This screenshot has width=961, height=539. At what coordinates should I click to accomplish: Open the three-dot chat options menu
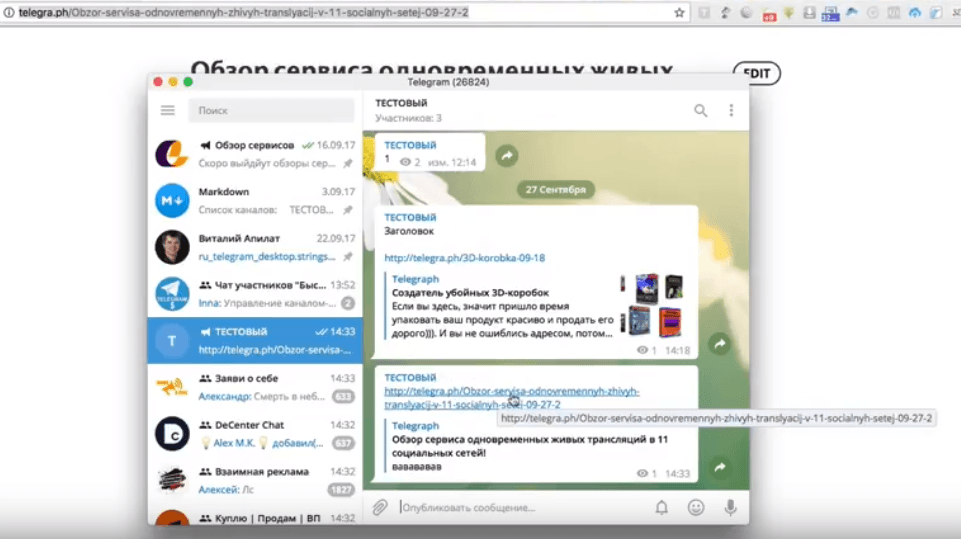[731, 110]
